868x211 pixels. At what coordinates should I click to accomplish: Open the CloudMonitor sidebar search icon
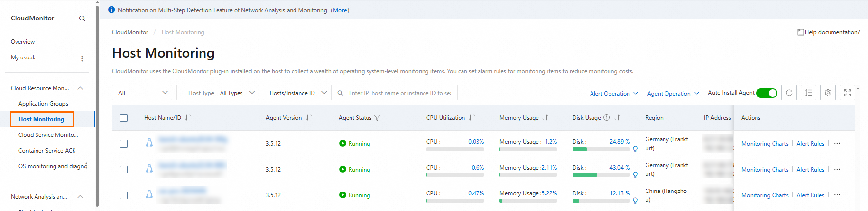tap(82, 19)
